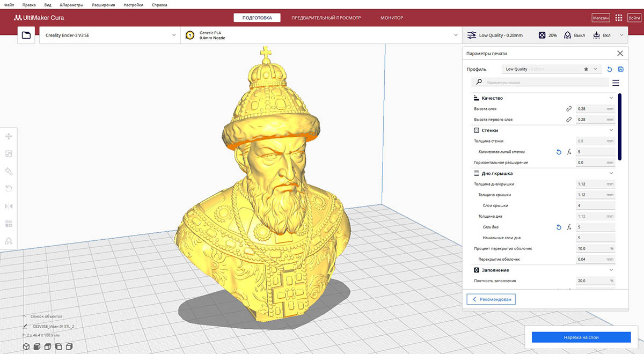
Task: Edit the Слои крышки value field
Action: click(x=595, y=205)
